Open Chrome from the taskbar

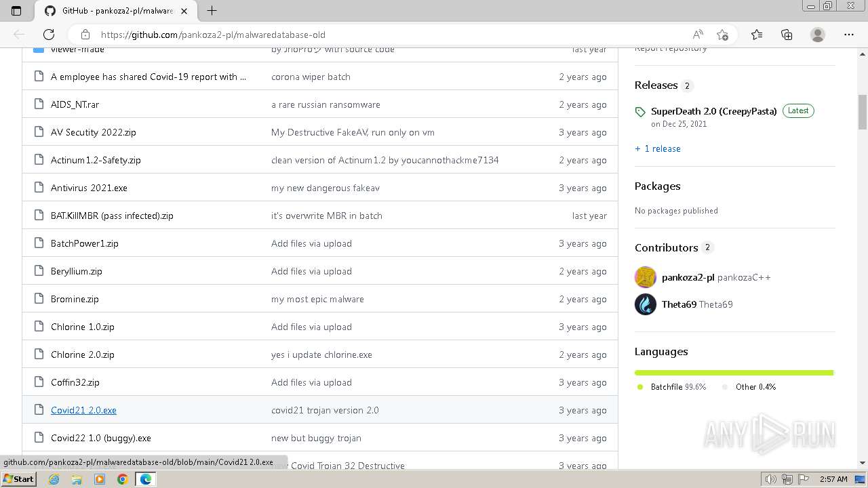122,479
